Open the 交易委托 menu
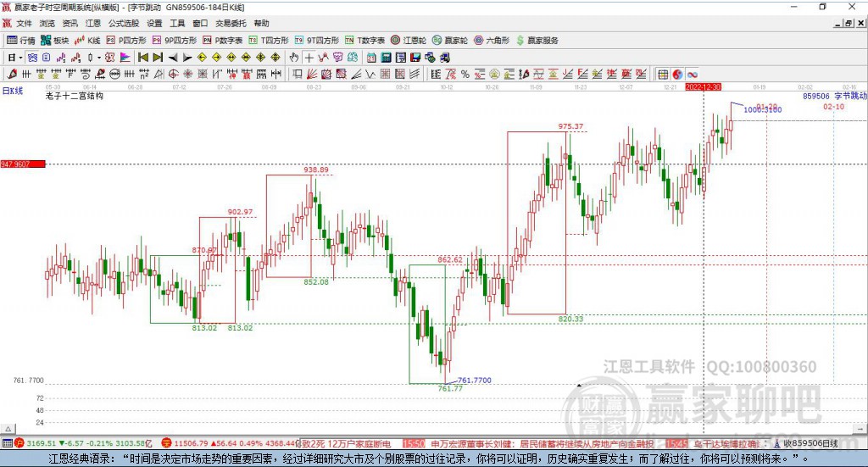The image size is (868, 467). point(231,23)
